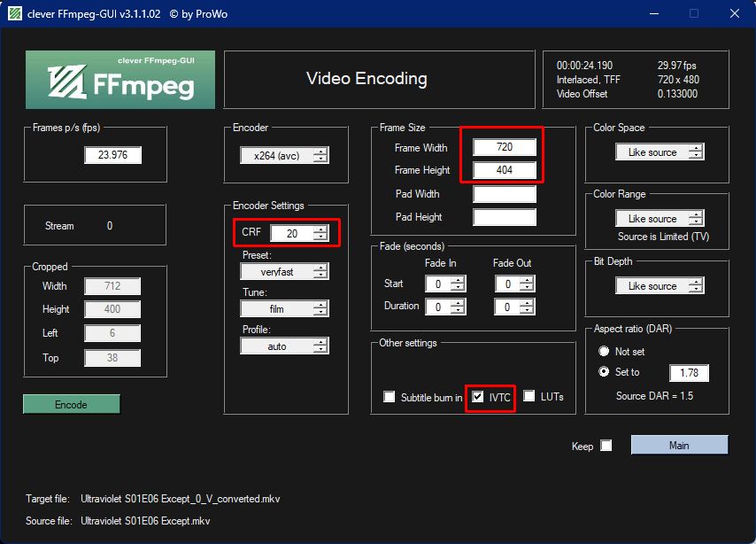Screen dimensions: 756x544
Task: Click the Frame Height field showing 404
Action: tap(505, 170)
